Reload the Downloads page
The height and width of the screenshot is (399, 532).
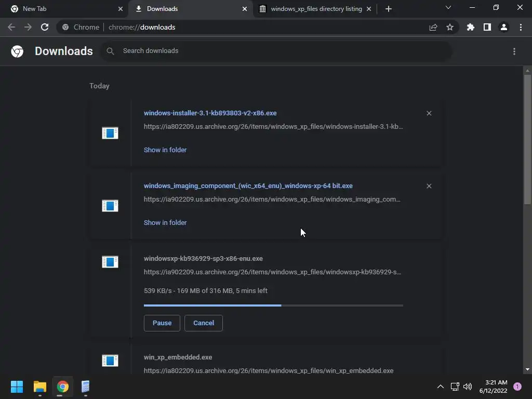(x=45, y=27)
